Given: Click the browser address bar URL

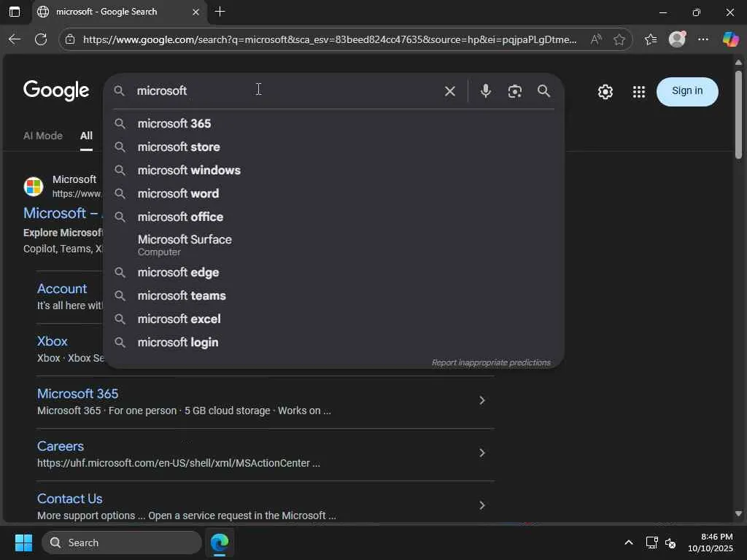Looking at the screenshot, I should pos(330,39).
